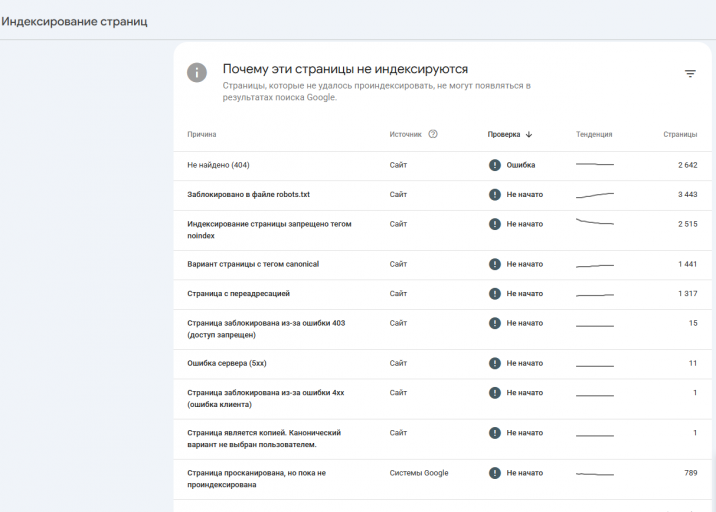This screenshot has height=512, width=716.
Task: Click the Причина column header
Action: tap(201, 134)
